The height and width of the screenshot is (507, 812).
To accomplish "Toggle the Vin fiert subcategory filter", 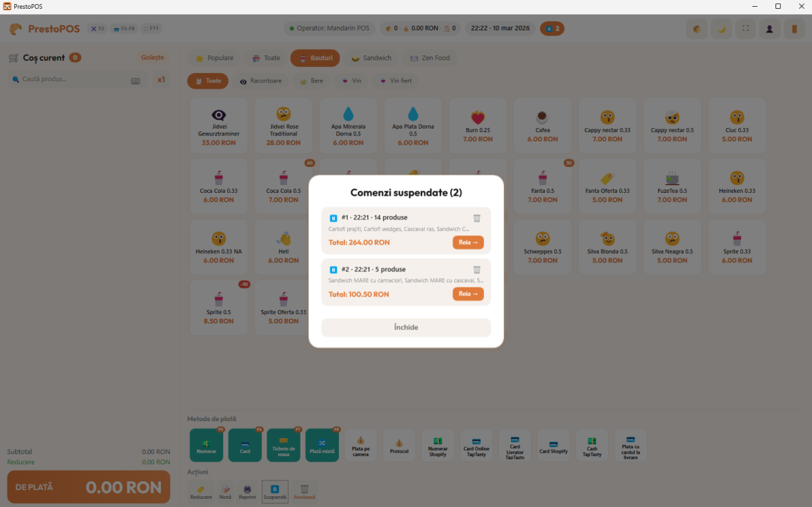I will [394, 80].
